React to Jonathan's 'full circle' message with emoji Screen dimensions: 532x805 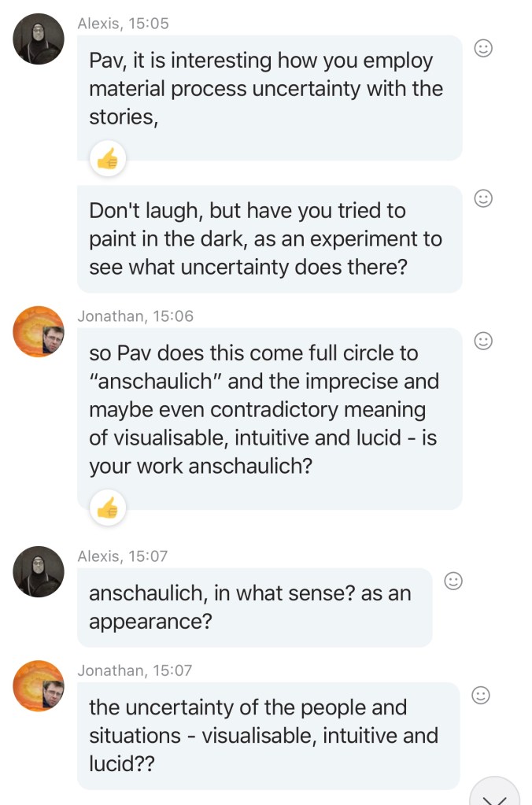click(484, 341)
